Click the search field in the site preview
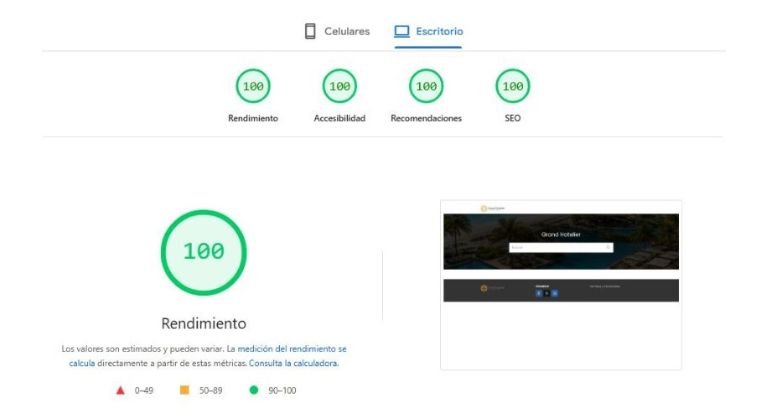 556,247
